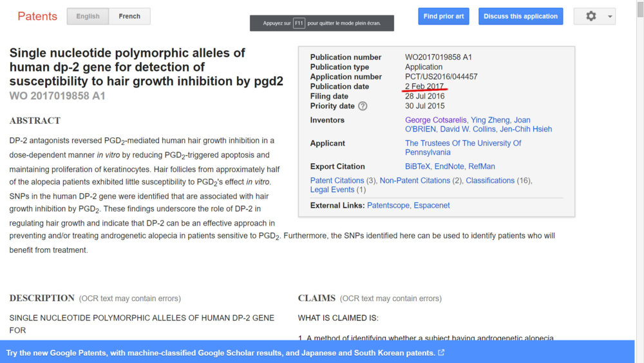Open the Patentscope external link
Viewport: 644px width, 363px height.
click(x=388, y=206)
